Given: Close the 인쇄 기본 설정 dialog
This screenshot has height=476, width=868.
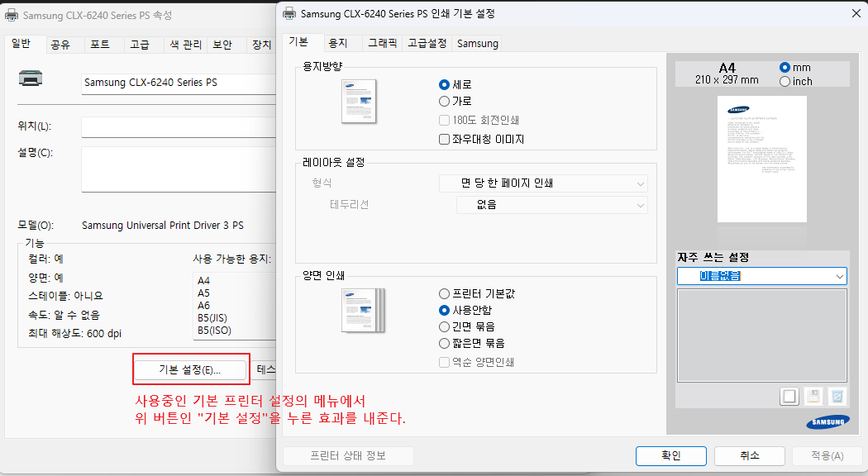Looking at the screenshot, I should point(856,13).
